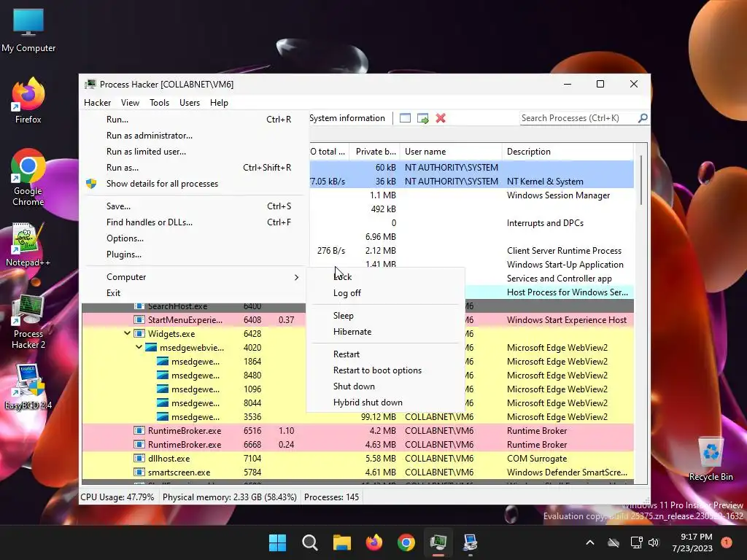
Task: Collapse the msedgewebview tree node 4020
Action: point(139,347)
